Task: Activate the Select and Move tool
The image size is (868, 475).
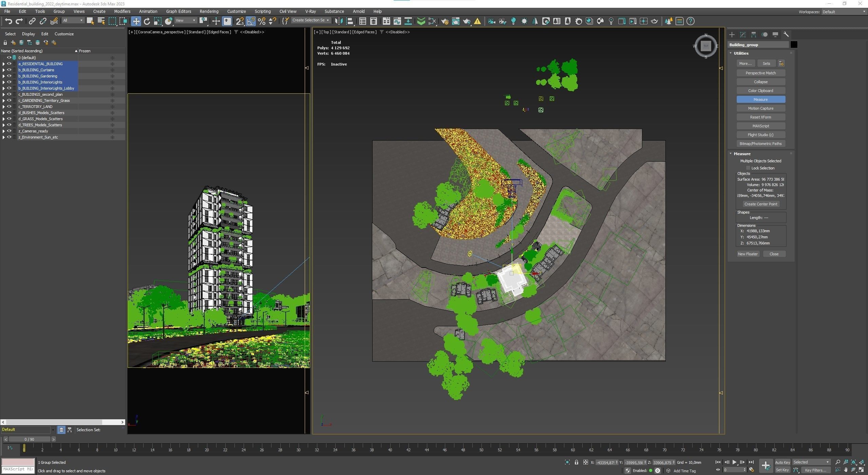Action: [136, 21]
